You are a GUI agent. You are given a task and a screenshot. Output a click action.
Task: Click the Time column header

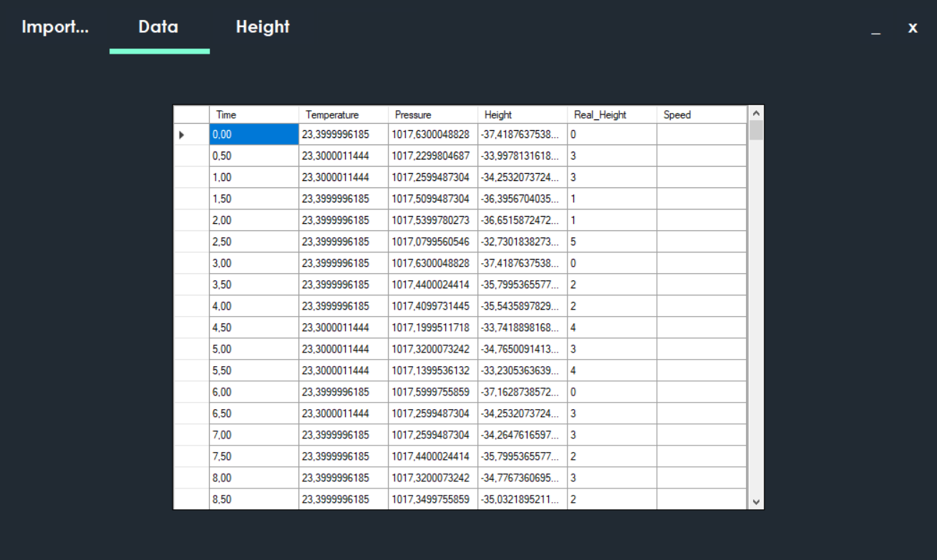pyautogui.click(x=253, y=114)
